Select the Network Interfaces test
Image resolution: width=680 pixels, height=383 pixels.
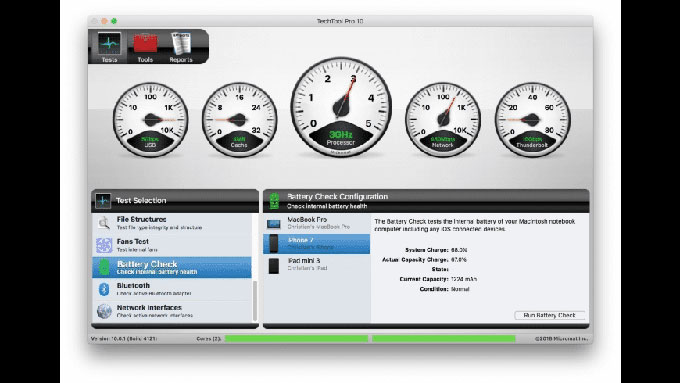click(172, 311)
